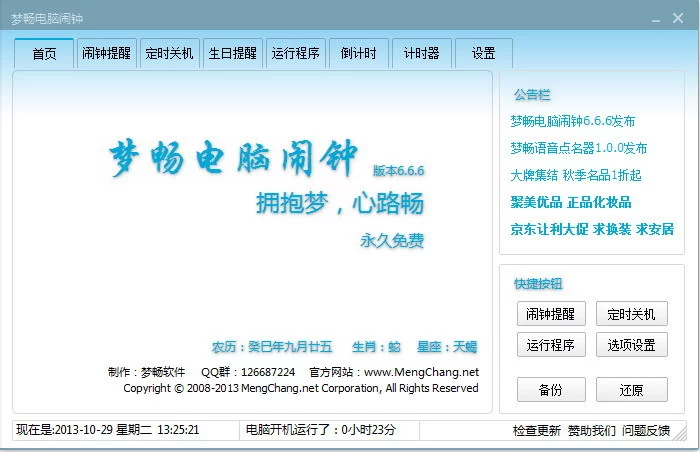Open the 大牌集结 秋季名品1折起 link
The image size is (700, 452).
point(576,175)
